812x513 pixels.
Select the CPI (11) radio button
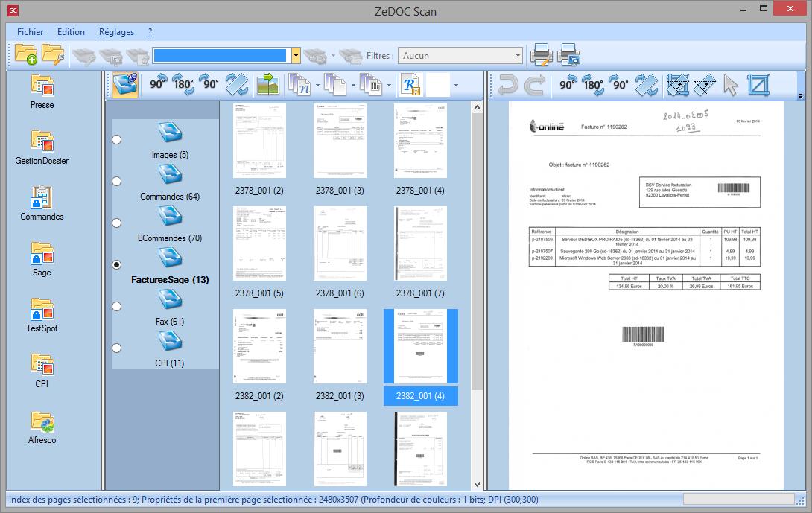[x=117, y=348]
